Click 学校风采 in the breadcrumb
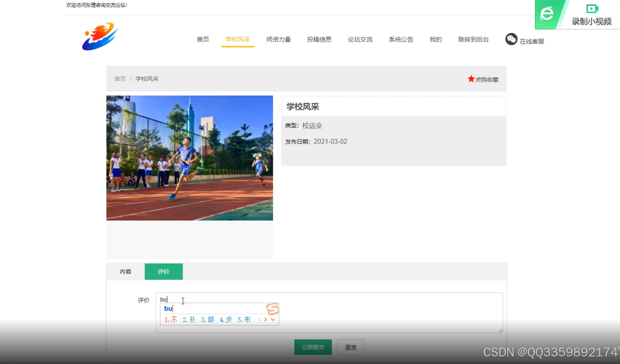Image resolution: width=620 pixels, height=364 pixels. pos(147,79)
